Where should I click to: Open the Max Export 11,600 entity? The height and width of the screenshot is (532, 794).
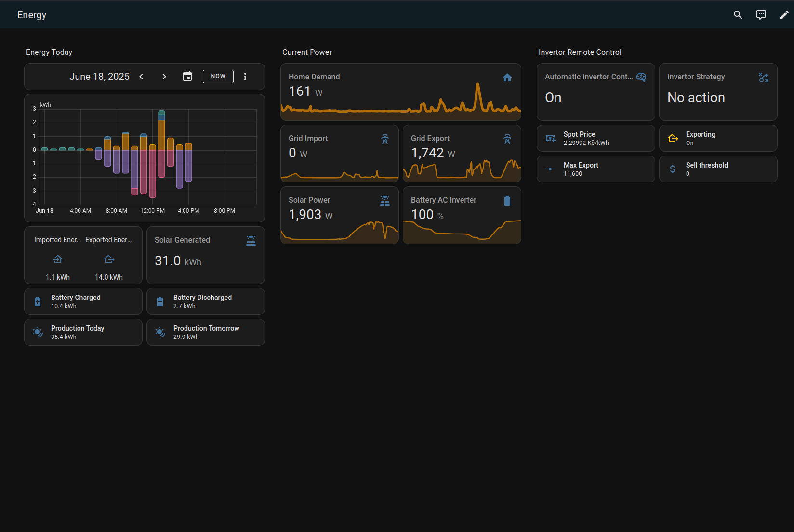point(596,169)
